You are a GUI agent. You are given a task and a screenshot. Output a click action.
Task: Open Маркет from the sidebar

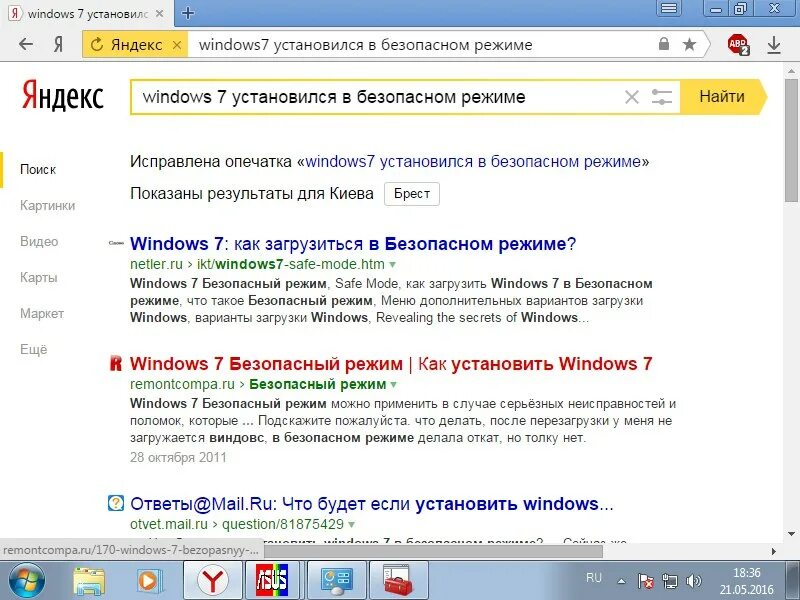(42, 313)
